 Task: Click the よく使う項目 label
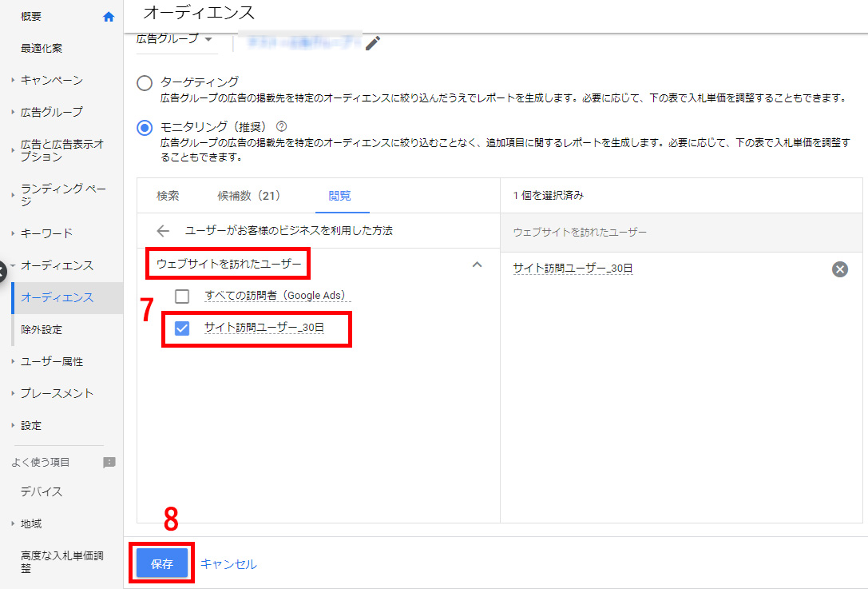click(x=41, y=462)
